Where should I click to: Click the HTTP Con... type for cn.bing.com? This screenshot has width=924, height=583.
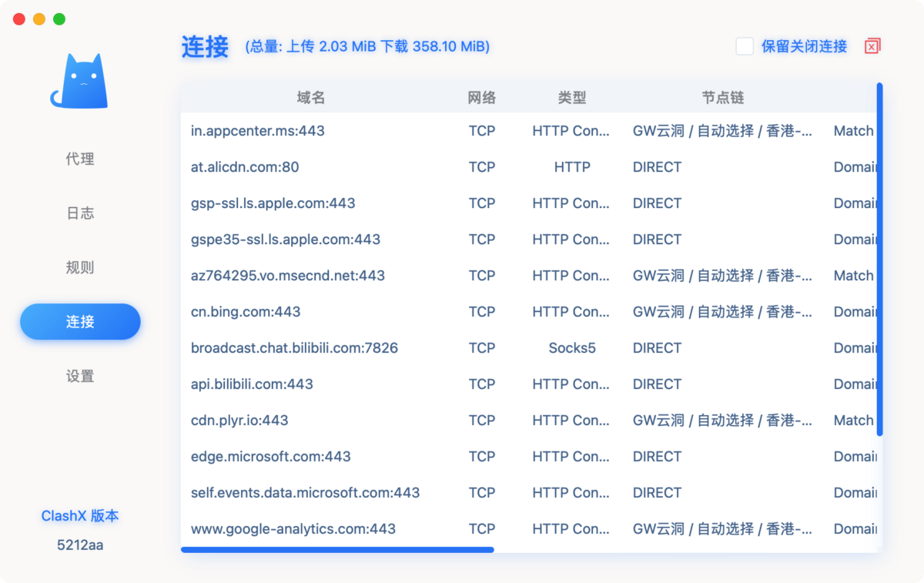pyautogui.click(x=572, y=312)
